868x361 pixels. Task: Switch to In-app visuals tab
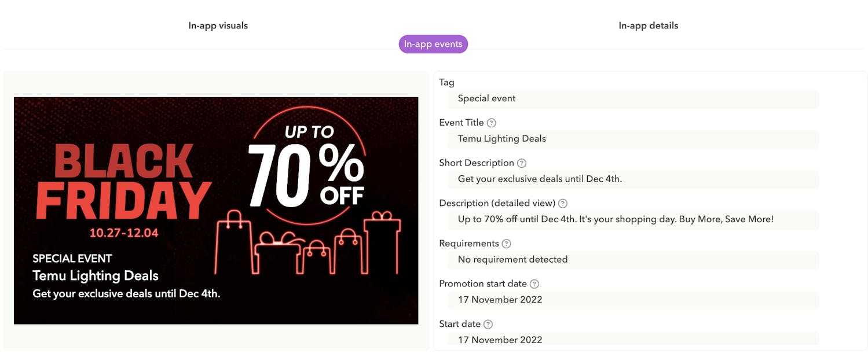click(218, 25)
